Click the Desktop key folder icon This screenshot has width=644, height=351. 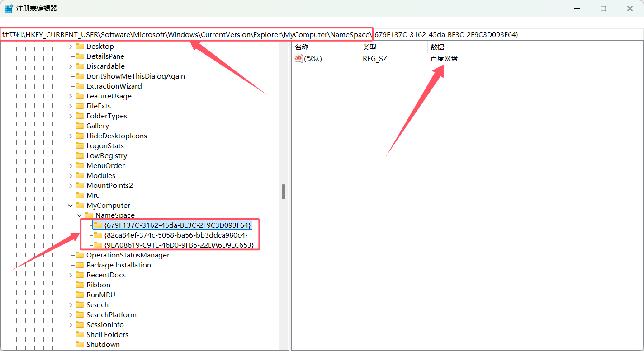click(x=80, y=47)
